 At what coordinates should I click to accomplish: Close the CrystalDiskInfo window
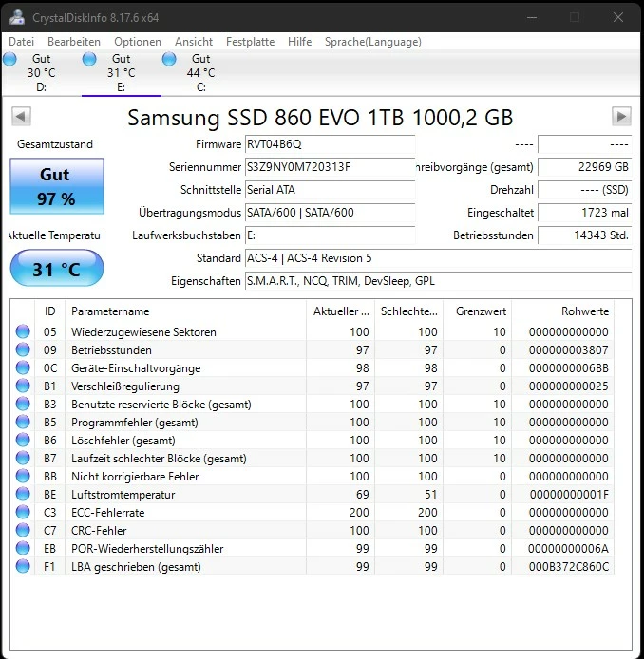click(x=618, y=17)
